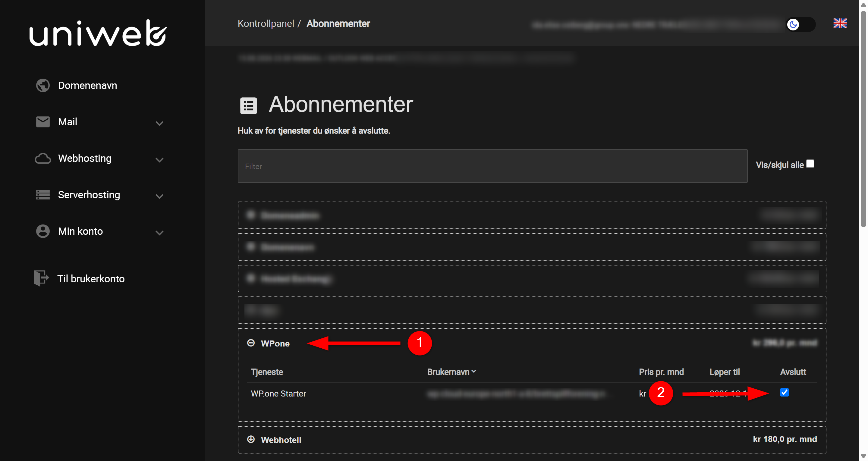
Task: Click the Serverhosting server icon
Action: (x=43, y=195)
